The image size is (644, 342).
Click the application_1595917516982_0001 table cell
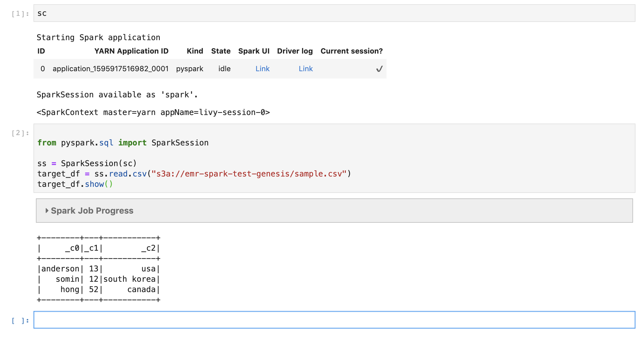pos(110,69)
